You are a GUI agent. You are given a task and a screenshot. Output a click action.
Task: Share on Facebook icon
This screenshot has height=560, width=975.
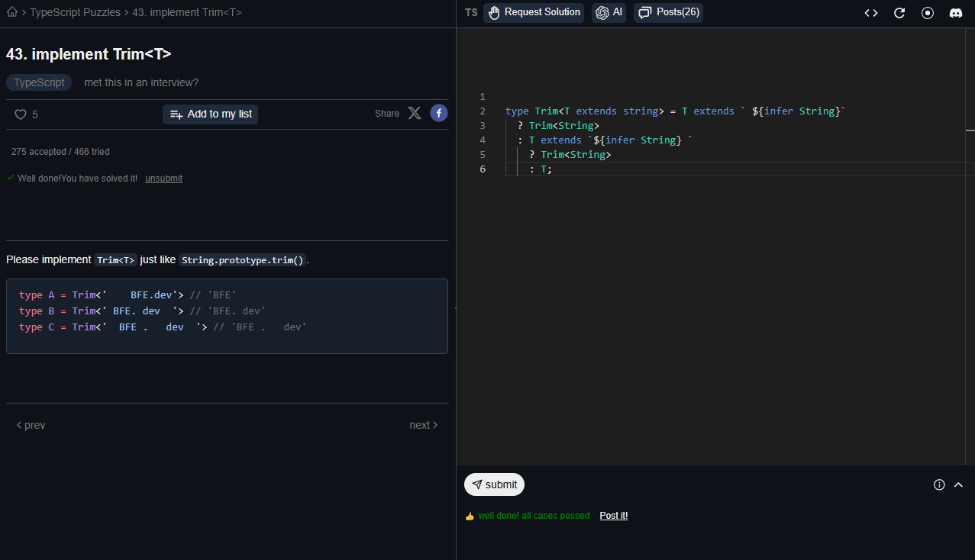[x=438, y=114]
